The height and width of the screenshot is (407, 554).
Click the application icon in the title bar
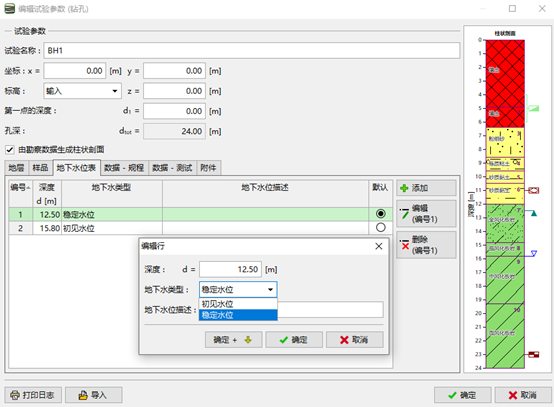click(10, 8)
